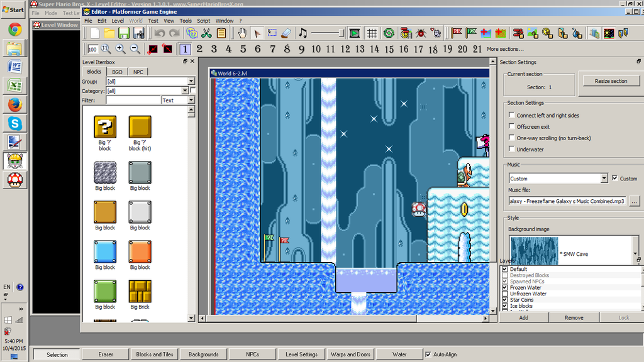This screenshot has width=644, height=362.
Task: Click the Music file path field
Action: click(x=568, y=201)
